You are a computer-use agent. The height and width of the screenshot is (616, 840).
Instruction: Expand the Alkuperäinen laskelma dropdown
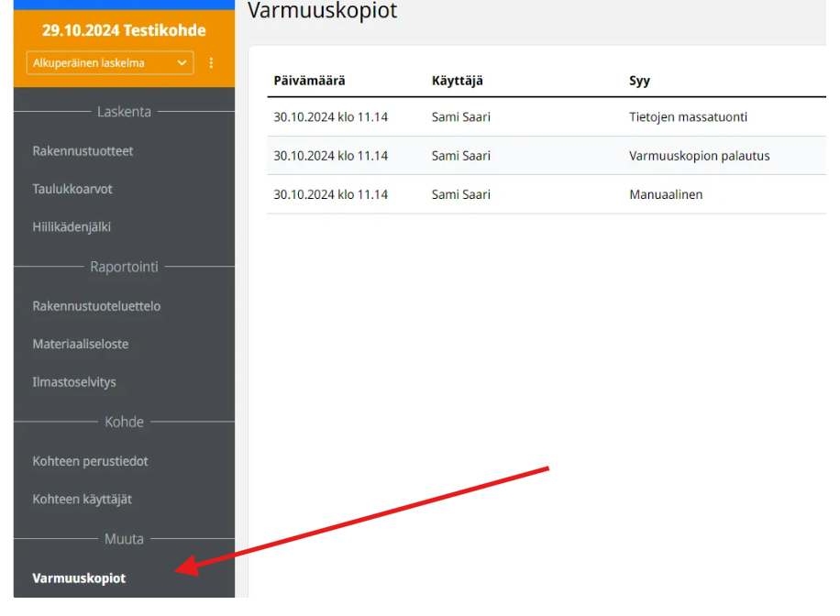(x=110, y=62)
